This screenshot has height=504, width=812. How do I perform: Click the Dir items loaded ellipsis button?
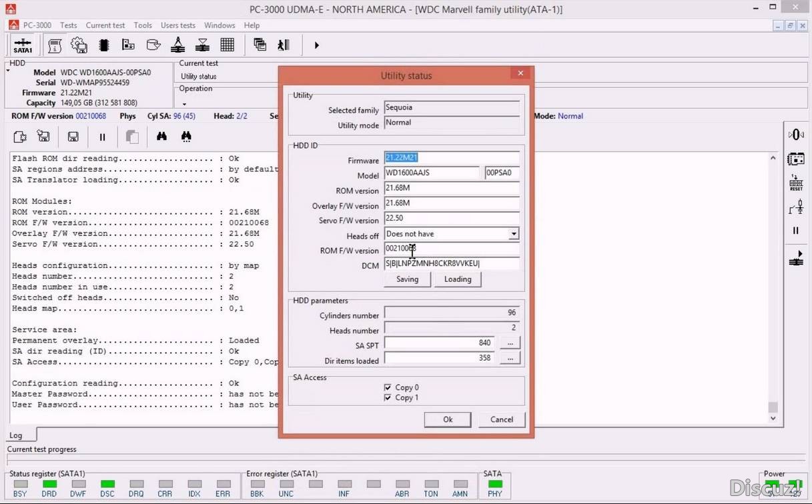click(510, 358)
